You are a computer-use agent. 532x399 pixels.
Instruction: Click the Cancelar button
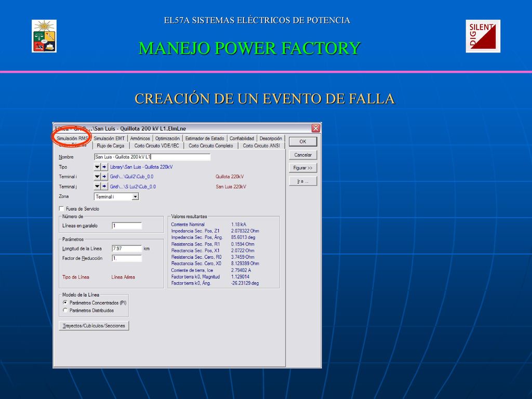303,155
